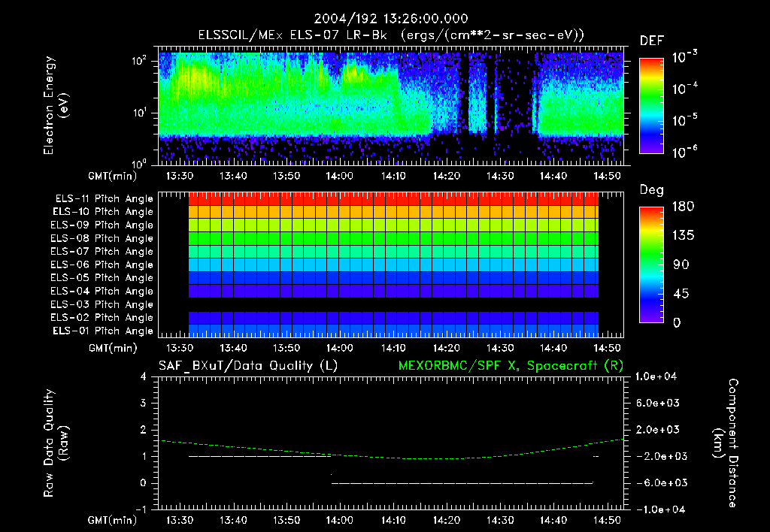Click the Raw Data Quality (Raw) axis label
770x532 pixels.
56,443
